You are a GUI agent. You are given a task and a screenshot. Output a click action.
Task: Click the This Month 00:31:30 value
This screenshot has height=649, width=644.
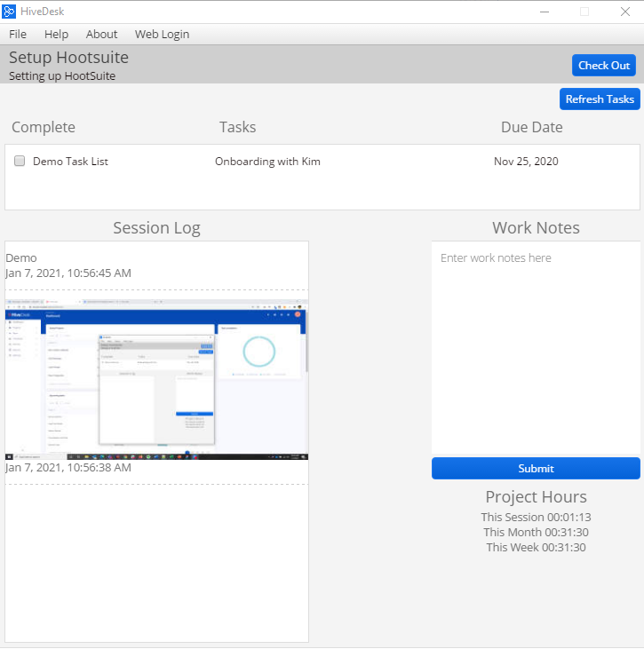(x=536, y=533)
